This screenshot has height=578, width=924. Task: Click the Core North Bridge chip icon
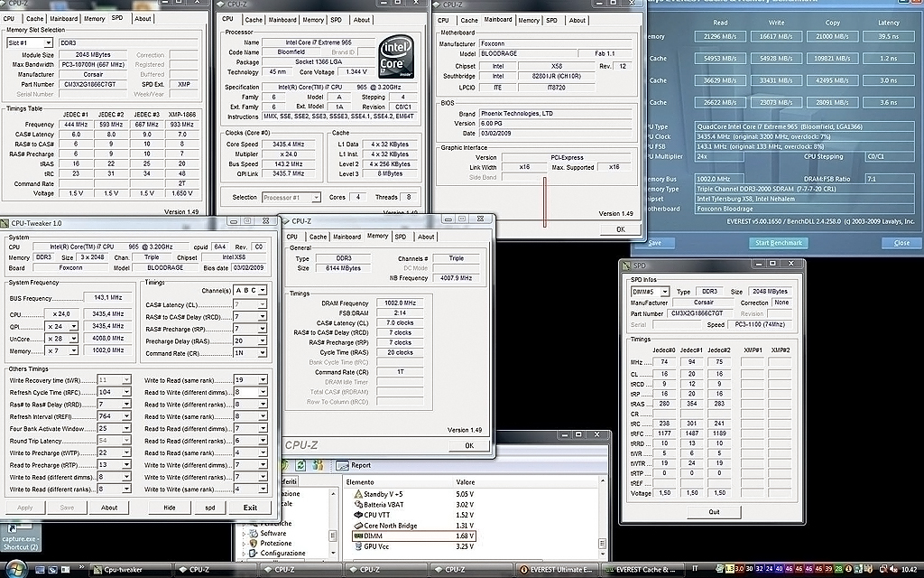[357, 526]
